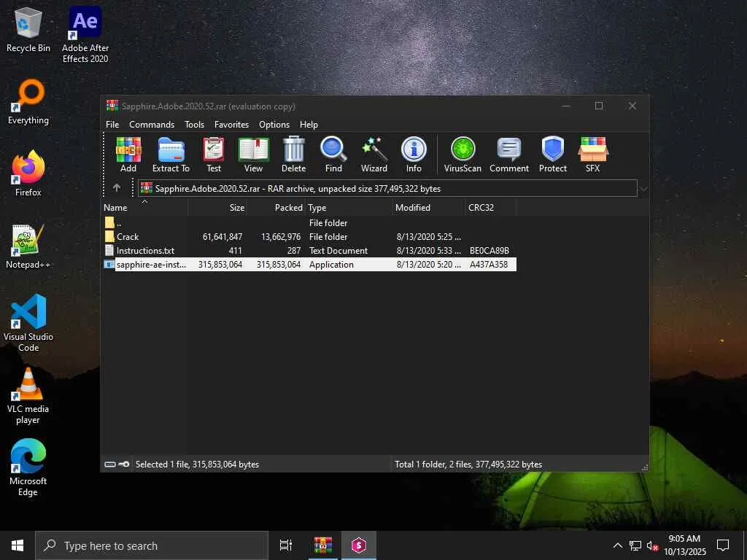This screenshot has width=747, height=560.
Task: Select the sapphire-ae-inst... application file
Action: 309,264
